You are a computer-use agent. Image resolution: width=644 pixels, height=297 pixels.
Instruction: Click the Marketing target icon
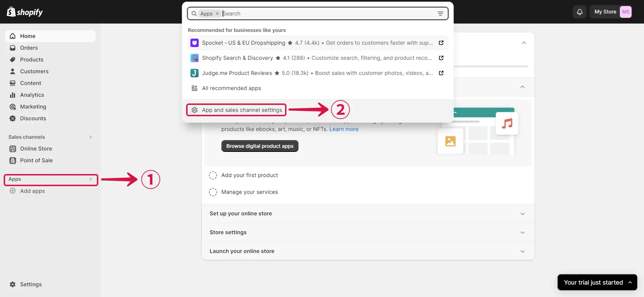[x=13, y=107]
